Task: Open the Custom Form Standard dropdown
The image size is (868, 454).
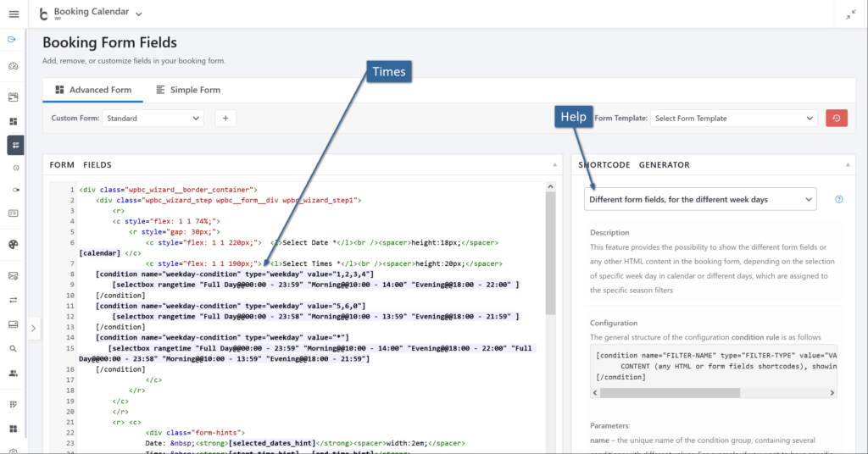Action: (153, 119)
